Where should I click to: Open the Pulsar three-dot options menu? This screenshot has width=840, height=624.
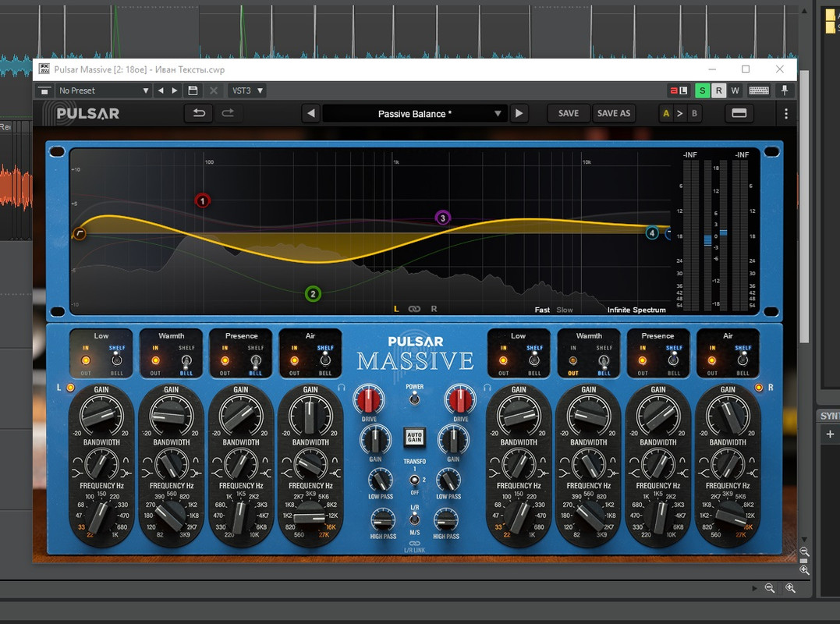786,114
